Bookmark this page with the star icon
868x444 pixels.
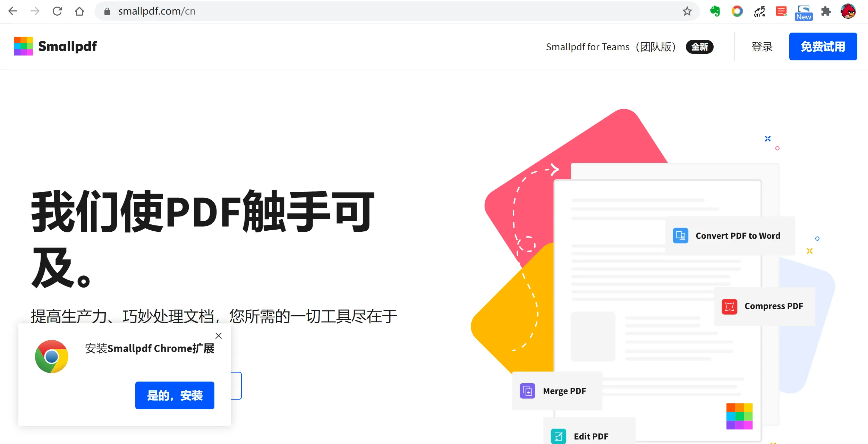687,11
